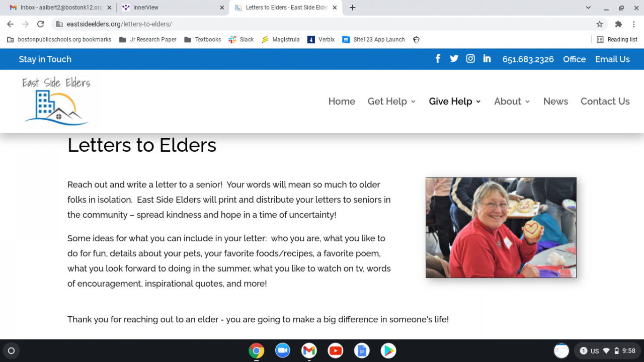Open the Instagram icon in header

tap(470, 59)
